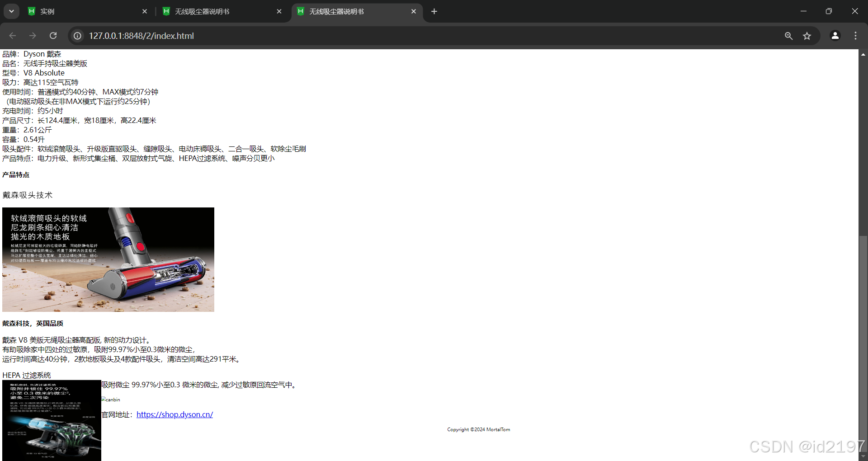Viewport: 868px width, 461px height.
Task: Click the 吸力：高达115空气瓦特 line
Action: coord(40,82)
